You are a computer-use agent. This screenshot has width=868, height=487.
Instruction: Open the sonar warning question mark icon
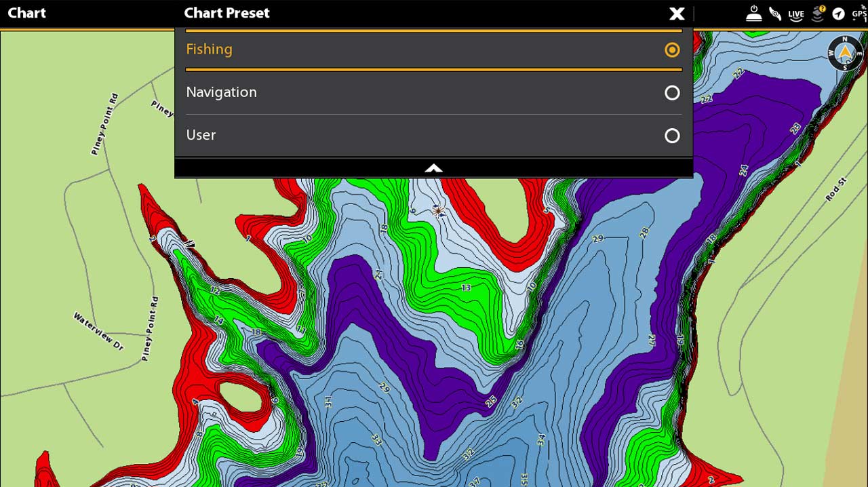tap(818, 14)
